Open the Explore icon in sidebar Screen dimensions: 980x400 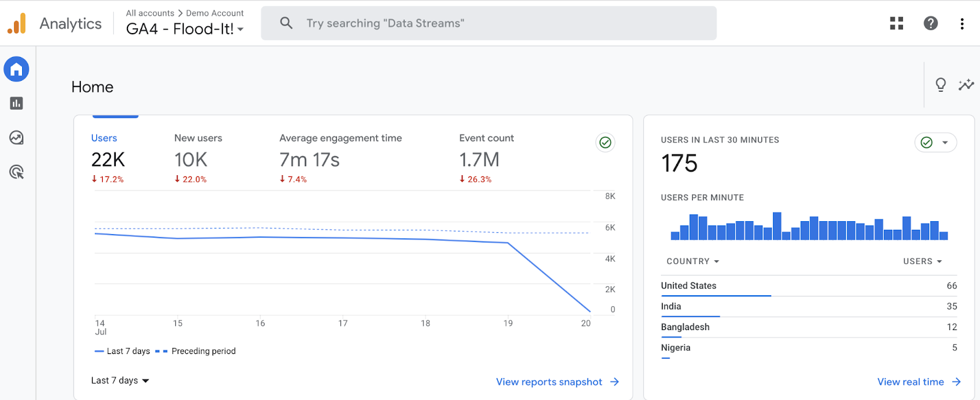pyautogui.click(x=17, y=138)
